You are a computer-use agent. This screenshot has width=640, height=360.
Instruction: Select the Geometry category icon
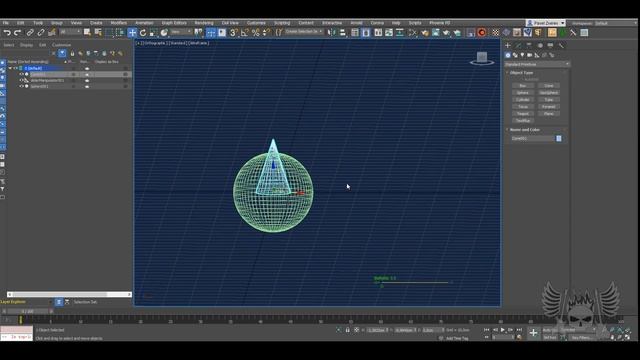click(508, 55)
